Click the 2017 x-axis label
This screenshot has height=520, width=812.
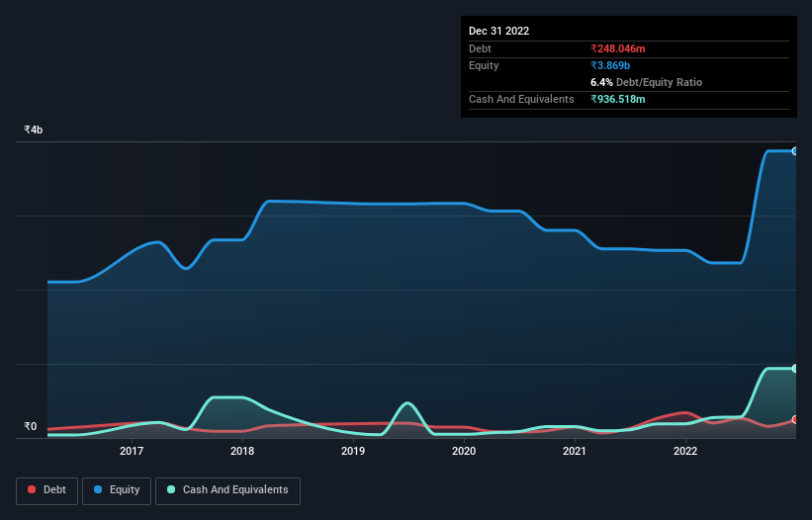click(132, 451)
